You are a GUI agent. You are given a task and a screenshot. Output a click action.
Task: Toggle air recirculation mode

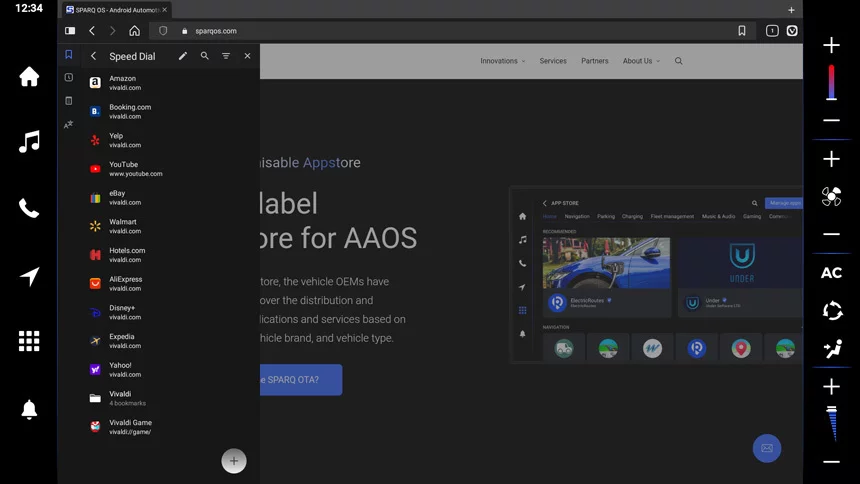pos(832,311)
